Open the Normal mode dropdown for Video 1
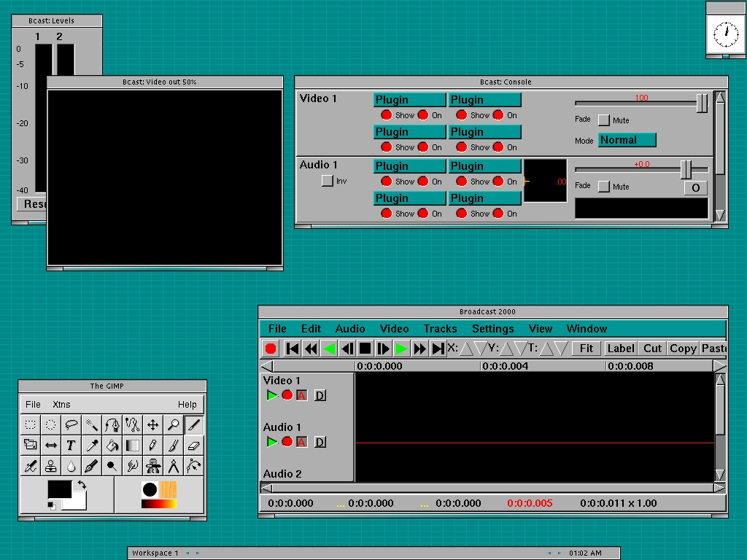 pyautogui.click(x=627, y=140)
